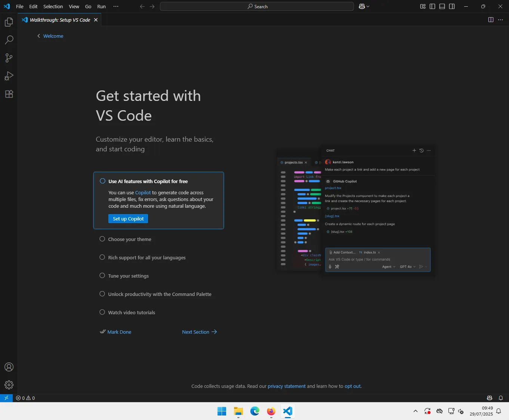This screenshot has height=420, width=509.
Task: Select the Walkthrough: Setup VS Code tab
Action: (x=60, y=20)
